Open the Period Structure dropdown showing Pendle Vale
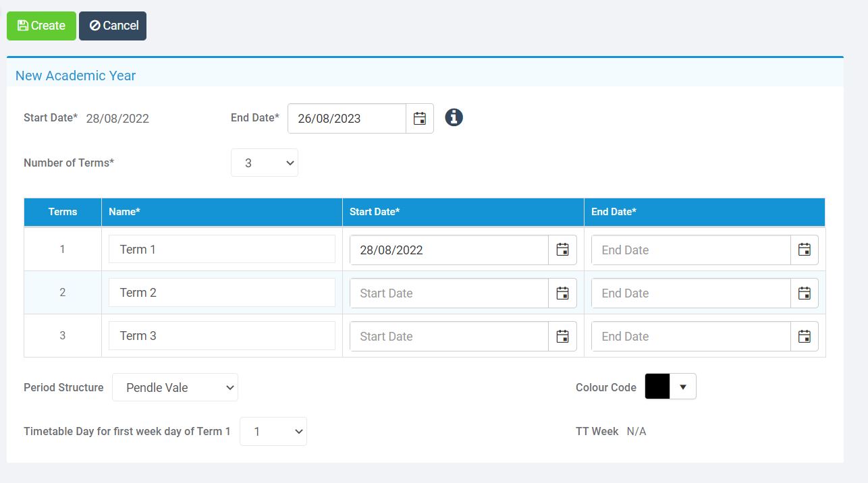 tap(175, 387)
